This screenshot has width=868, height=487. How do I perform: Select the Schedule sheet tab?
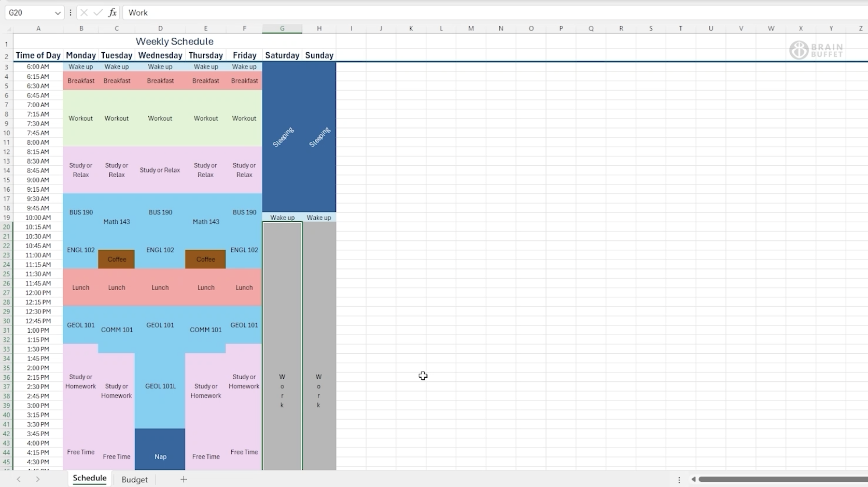pyautogui.click(x=90, y=478)
